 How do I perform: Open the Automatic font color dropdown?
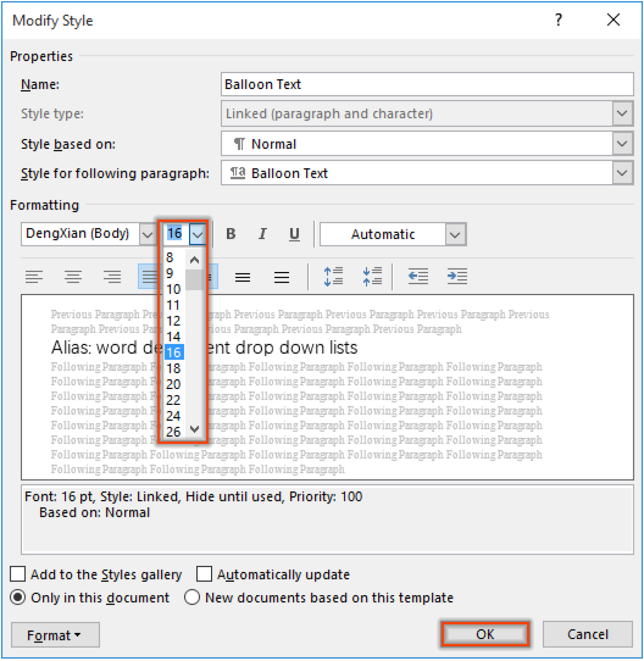pyautogui.click(x=455, y=234)
